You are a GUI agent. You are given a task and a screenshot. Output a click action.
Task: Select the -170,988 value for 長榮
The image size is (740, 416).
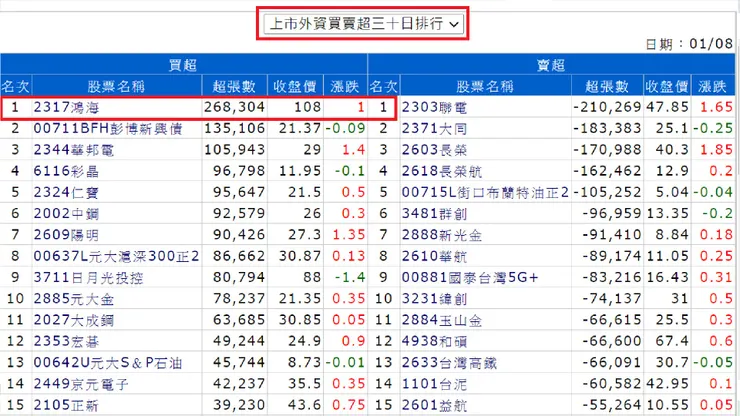pos(607,150)
